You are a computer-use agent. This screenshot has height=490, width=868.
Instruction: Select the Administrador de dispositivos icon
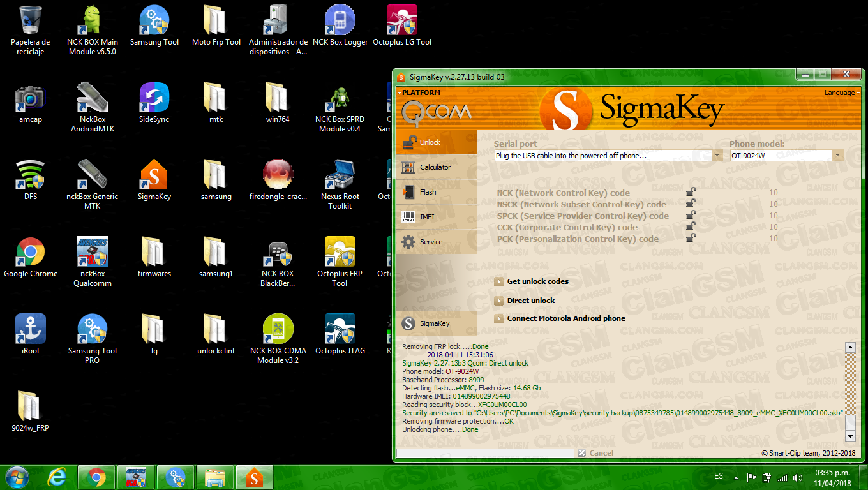click(278, 31)
